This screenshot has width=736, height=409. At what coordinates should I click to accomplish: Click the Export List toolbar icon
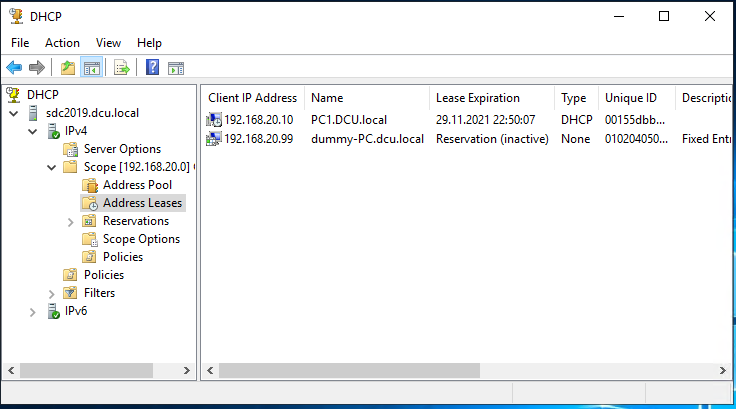[121, 68]
